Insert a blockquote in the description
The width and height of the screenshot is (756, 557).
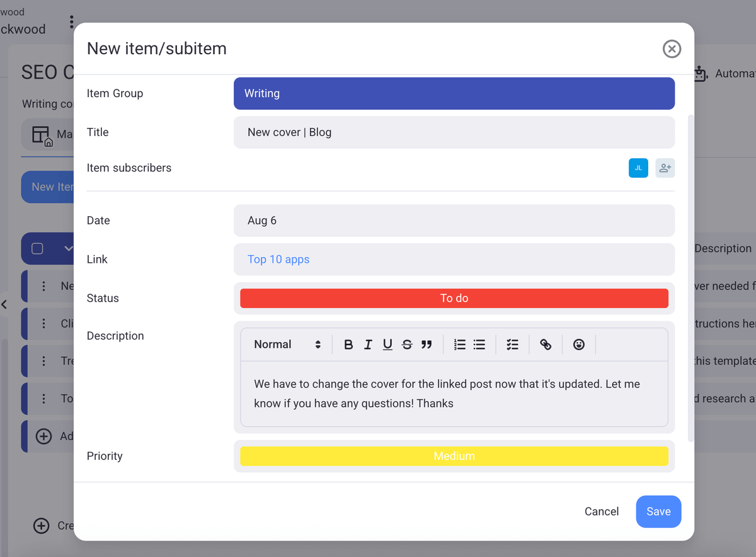[x=427, y=344]
